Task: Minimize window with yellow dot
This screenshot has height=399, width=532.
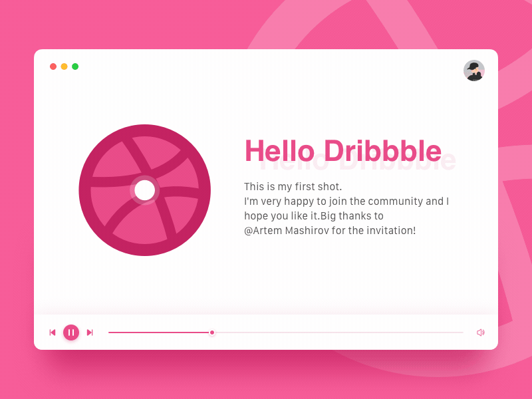Action: click(x=64, y=66)
